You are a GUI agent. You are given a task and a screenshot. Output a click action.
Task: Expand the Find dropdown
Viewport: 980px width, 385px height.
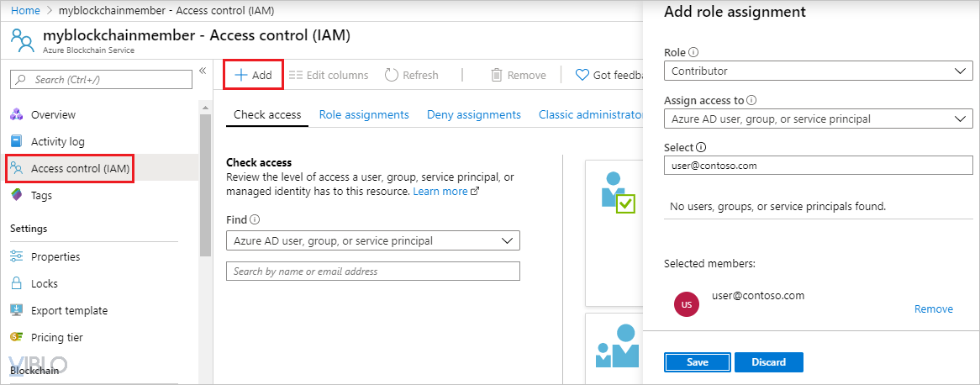(373, 240)
